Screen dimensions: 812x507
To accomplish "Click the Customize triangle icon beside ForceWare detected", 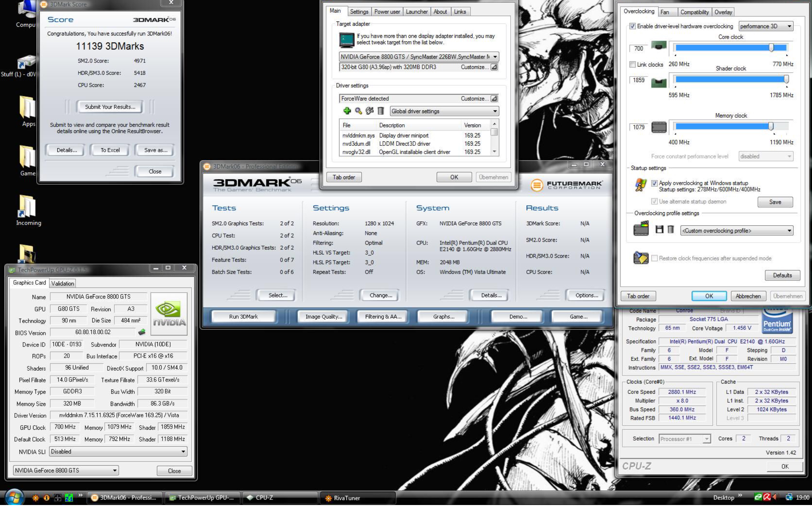I will click(494, 98).
